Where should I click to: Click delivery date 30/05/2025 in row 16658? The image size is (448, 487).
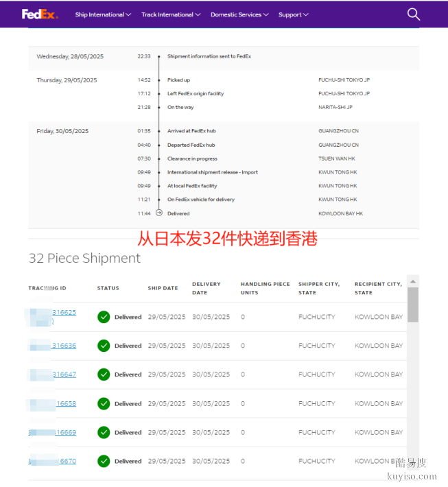click(x=211, y=404)
